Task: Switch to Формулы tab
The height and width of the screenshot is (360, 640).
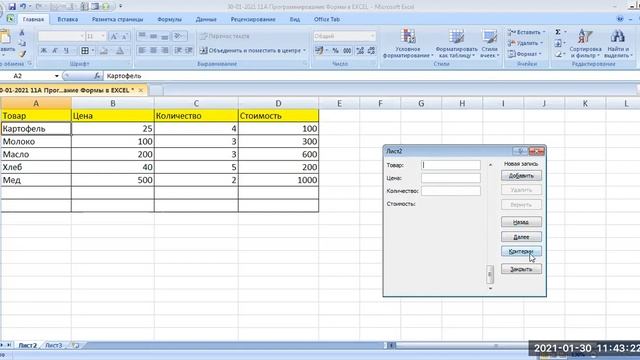Action: click(x=169, y=19)
